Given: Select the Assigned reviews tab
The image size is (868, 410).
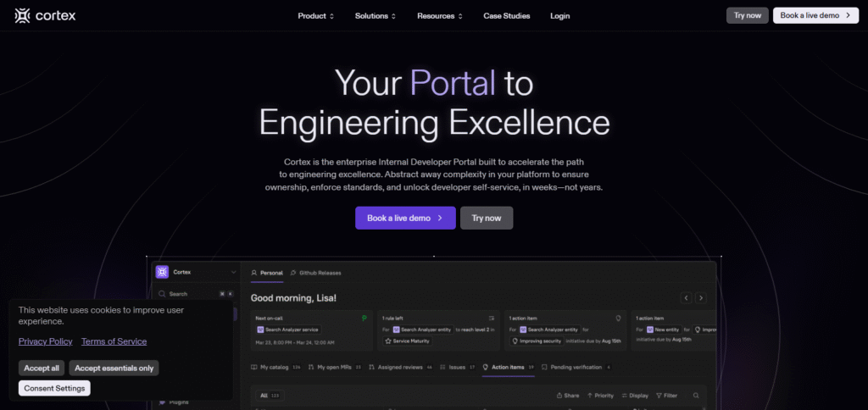Looking at the screenshot, I should (x=401, y=367).
